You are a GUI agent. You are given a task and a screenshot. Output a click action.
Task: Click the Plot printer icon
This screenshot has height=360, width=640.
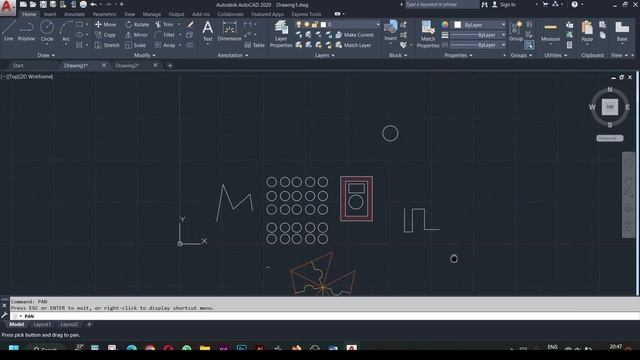[83, 4]
